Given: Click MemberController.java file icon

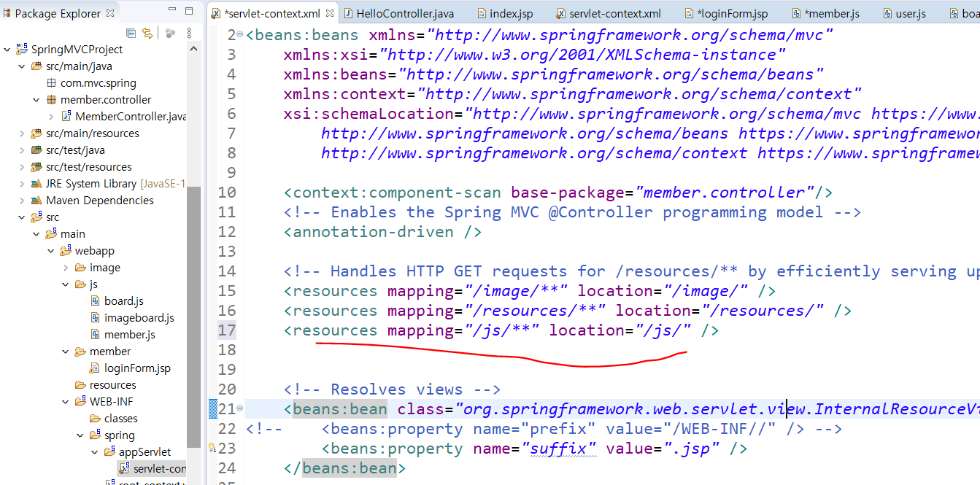Looking at the screenshot, I should pyautogui.click(x=66, y=117).
